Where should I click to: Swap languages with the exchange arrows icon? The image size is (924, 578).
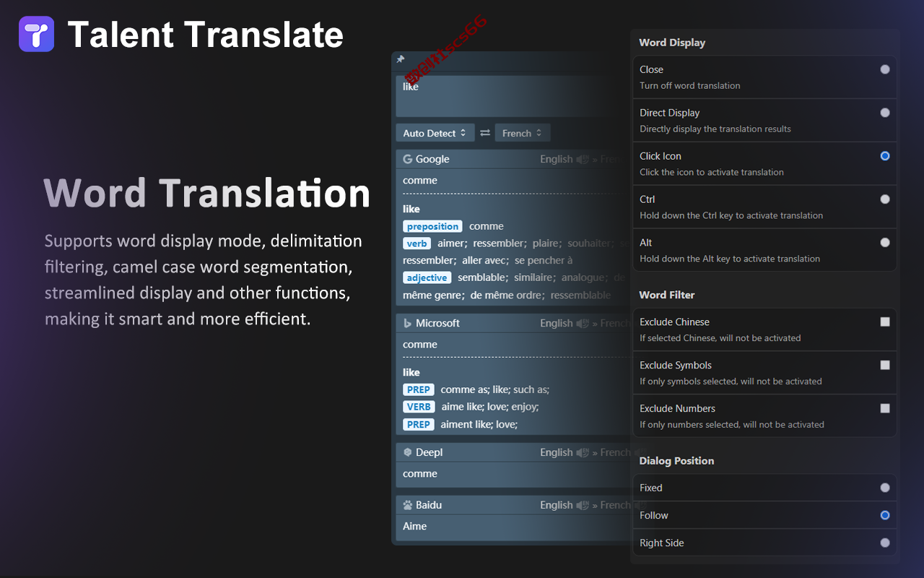(x=485, y=133)
